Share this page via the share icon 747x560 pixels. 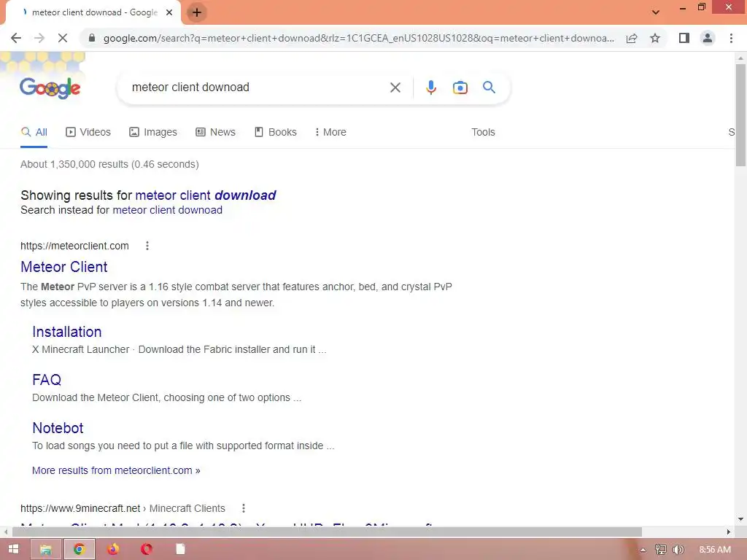pos(632,38)
